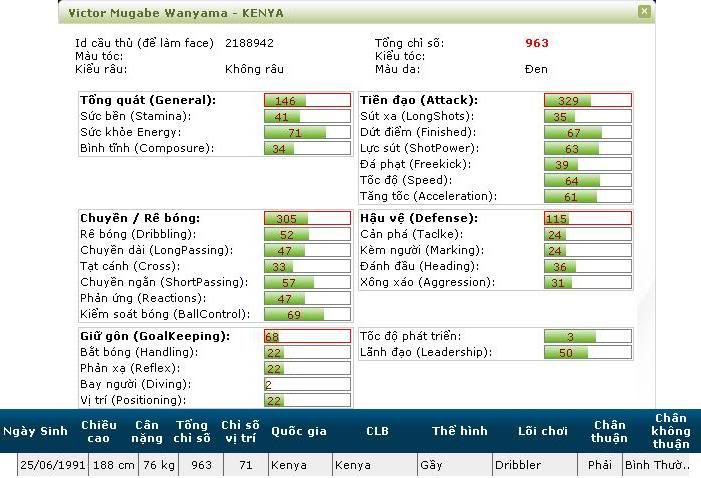Viewport: 701px width, 478px height.
Task: Close the Victor Mugabe Wanyama player dialog
Action: (x=644, y=11)
